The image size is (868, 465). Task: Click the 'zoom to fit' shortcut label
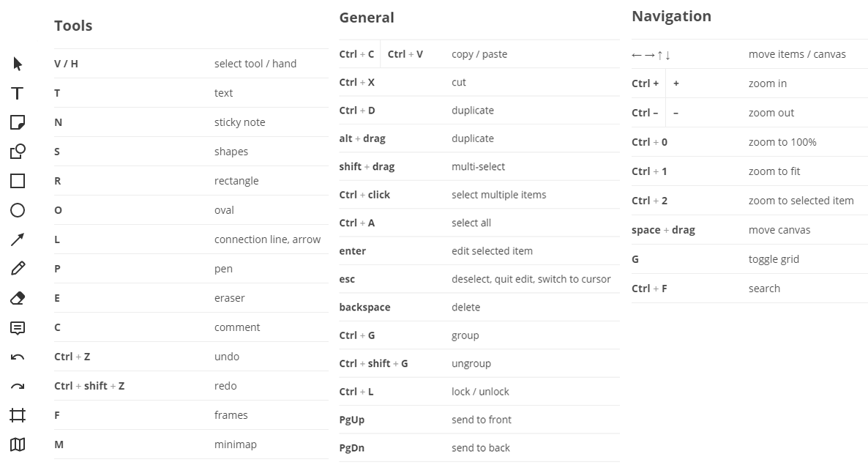pyautogui.click(x=774, y=171)
